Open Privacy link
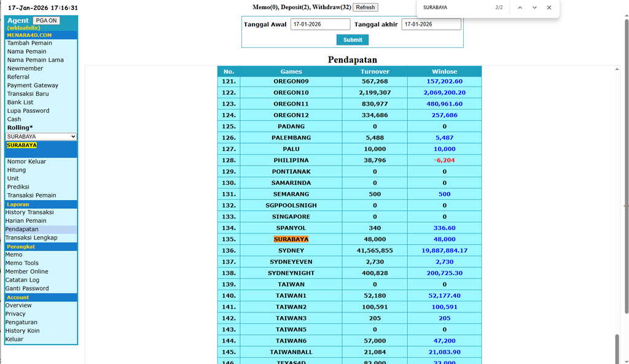 tap(15, 314)
